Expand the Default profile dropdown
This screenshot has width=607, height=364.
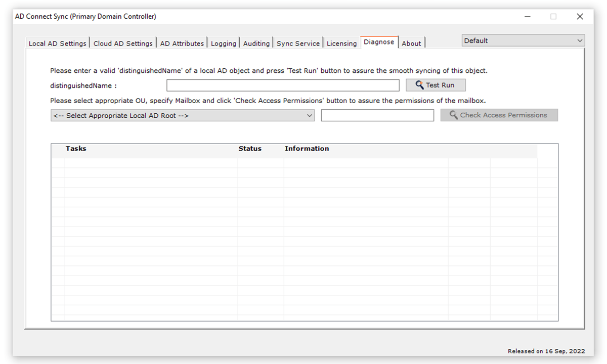click(523, 40)
